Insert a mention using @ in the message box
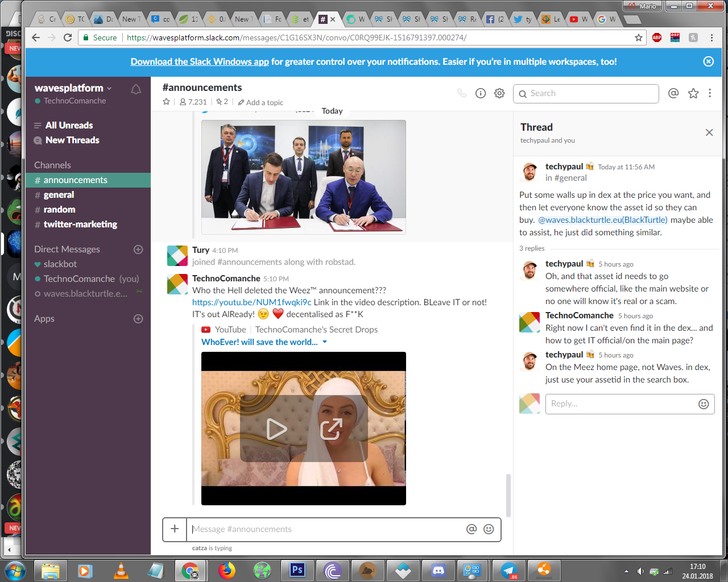Image resolution: width=728 pixels, height=582 pixels. pos(471,529)
